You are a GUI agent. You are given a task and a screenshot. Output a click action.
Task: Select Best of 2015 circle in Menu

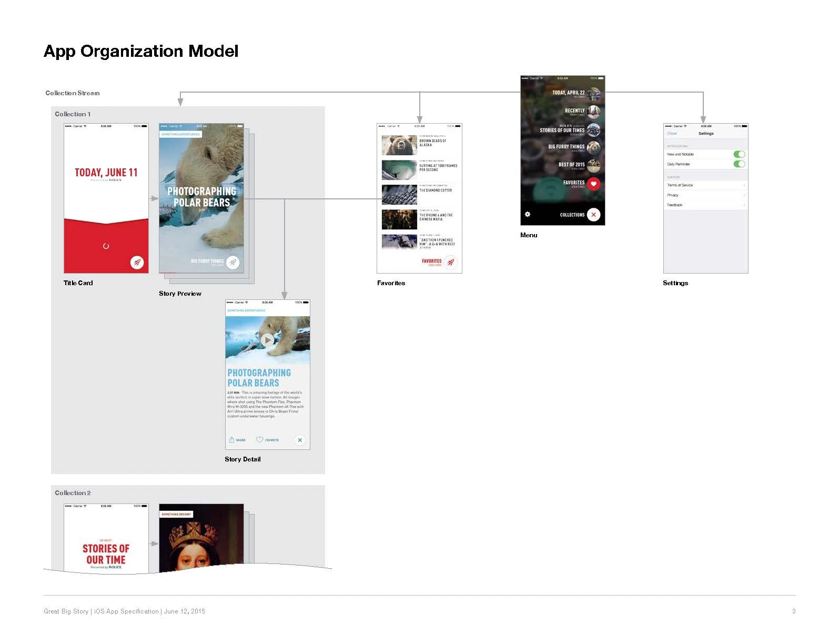[x=593, y=166]
